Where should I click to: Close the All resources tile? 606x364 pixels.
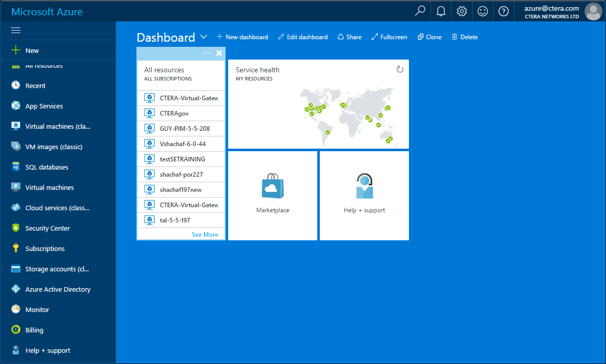[x=219, y=53]
